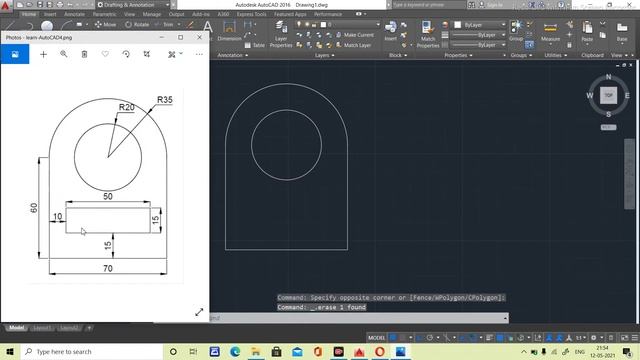Toggle the grid display in status bar
The width and height of the screenshot is (640, 360).
coord(393,338)
